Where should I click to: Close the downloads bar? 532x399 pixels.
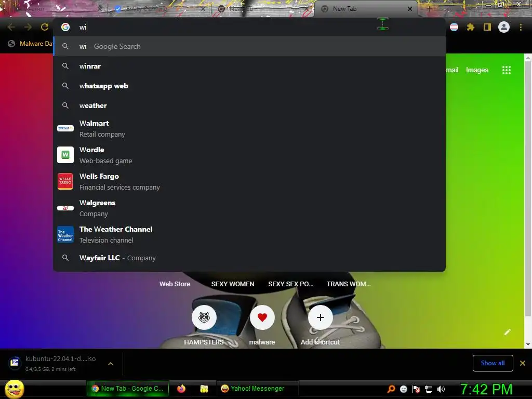pos(523,363)
